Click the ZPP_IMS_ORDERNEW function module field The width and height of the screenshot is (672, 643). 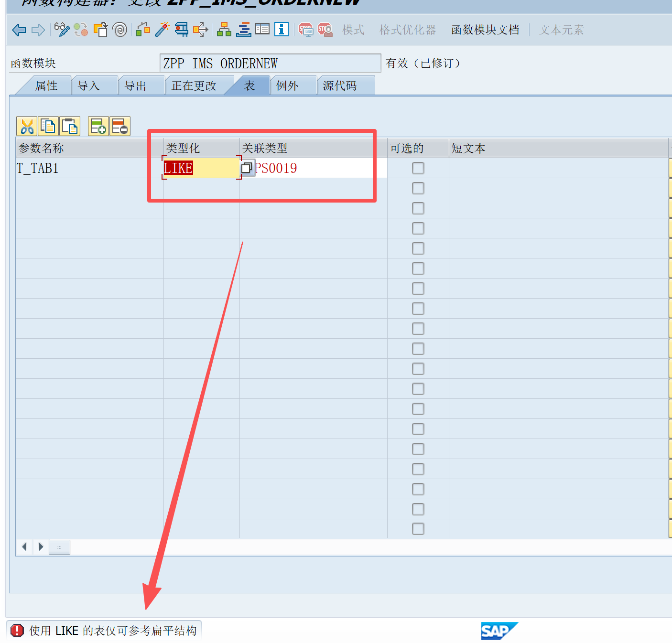270,63
